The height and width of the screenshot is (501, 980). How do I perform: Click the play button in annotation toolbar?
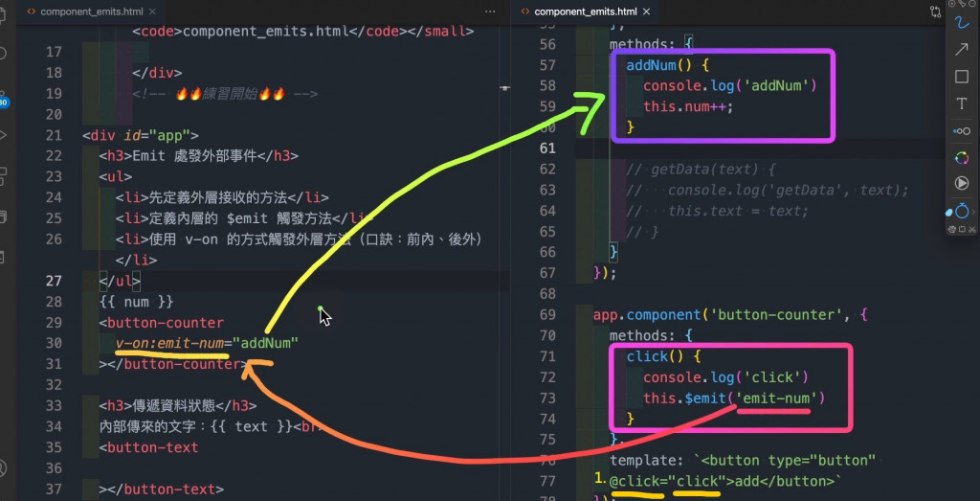[961, 183]
